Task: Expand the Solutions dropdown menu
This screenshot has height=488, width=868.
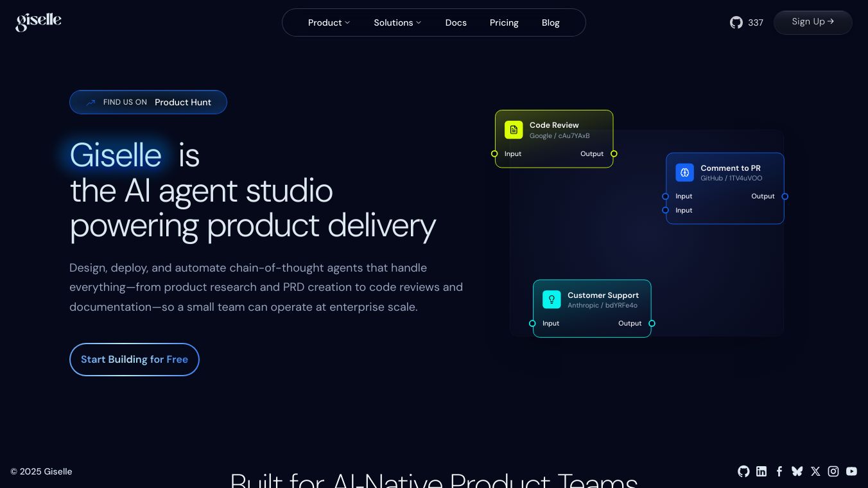Action: click(397, 22)
